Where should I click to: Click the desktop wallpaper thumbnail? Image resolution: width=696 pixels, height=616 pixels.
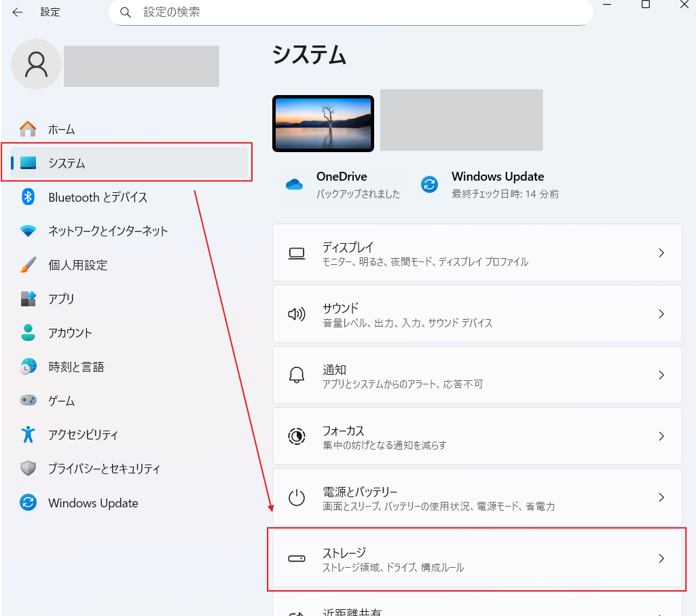click(x=323, y=124)
